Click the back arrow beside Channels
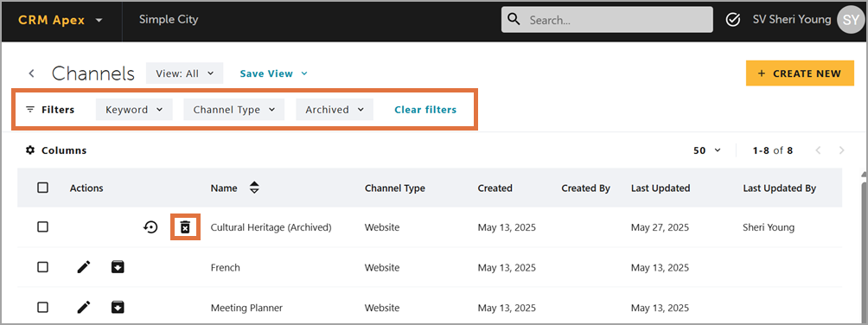Screen dimensions: 868x325 point(31,73)
